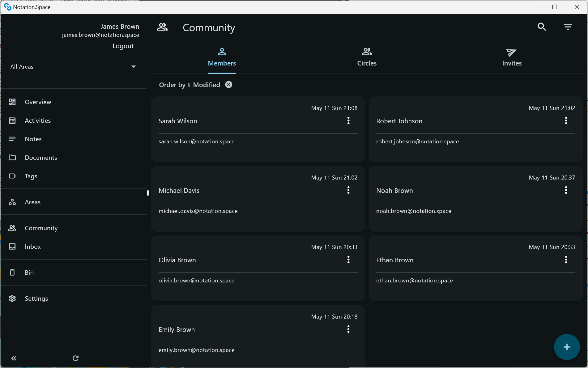This screenshot has width=588, height=368.
Task: Open Sarah Wilson's three-dot menu
Action: pyautogui.click(x=348, y=121)
